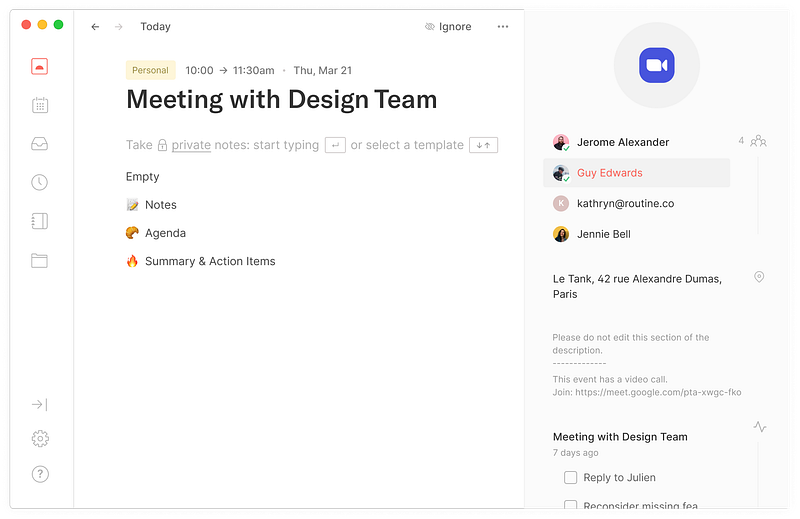
Task: Click the blue video call icon
Action: coord(656,65)
